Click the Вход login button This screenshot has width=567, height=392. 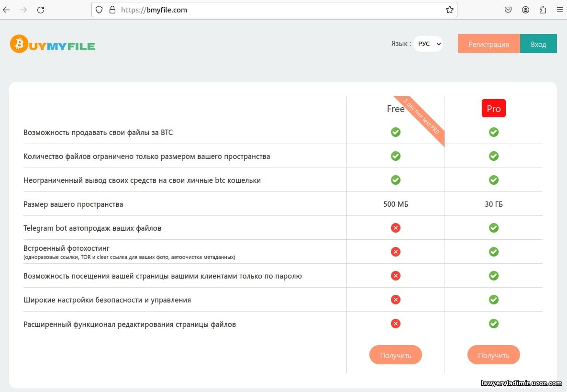(538, 44)
